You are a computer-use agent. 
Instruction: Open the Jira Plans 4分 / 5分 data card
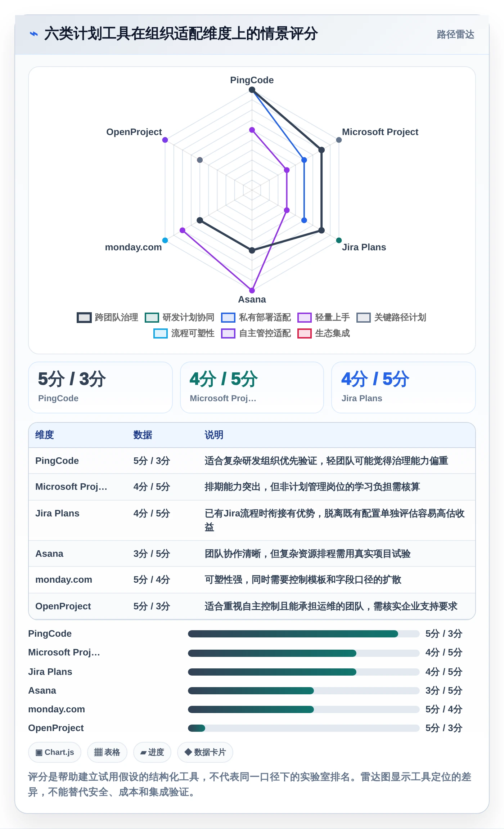click(x=404, y=387)
